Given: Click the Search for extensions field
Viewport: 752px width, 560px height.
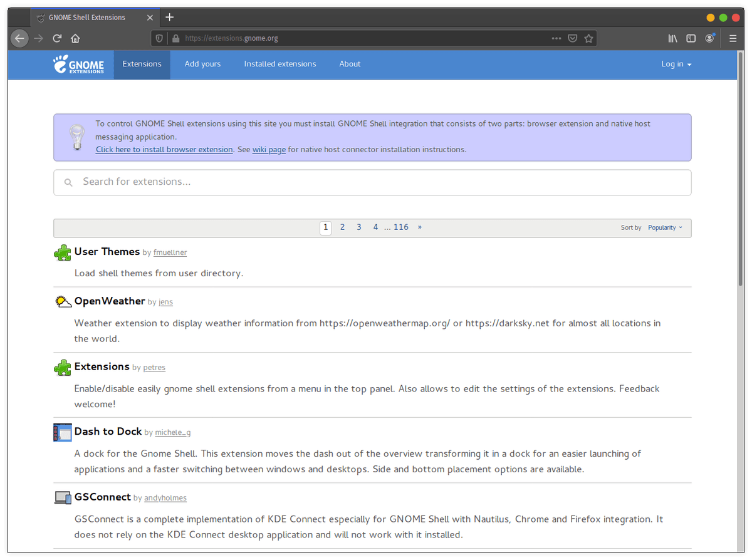Looking at the screenshot, I should pyautogui.click(x=372, y=182).
